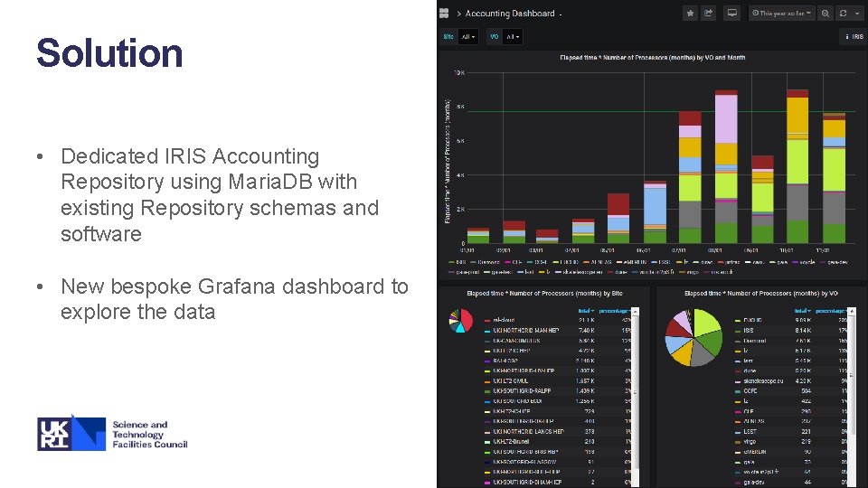Cycle view mode with the monitor icon
The height and width of the screenshot is (488, 868).
tap(731, 14)
